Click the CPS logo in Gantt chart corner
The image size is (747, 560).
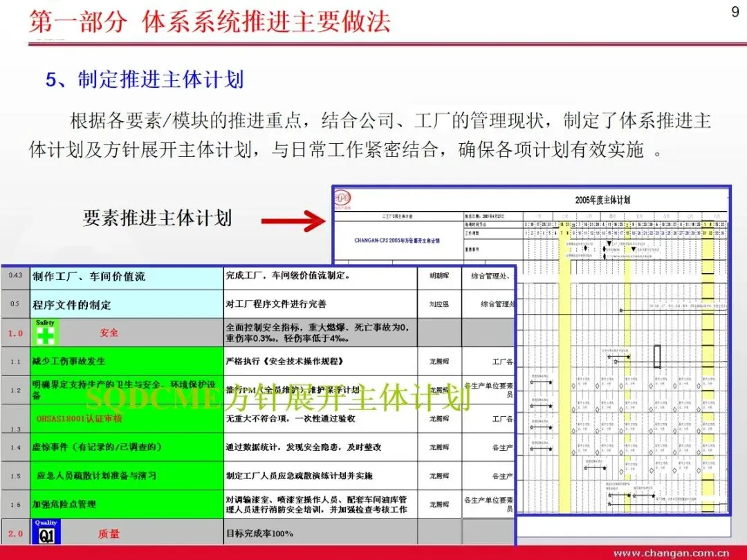342,199
